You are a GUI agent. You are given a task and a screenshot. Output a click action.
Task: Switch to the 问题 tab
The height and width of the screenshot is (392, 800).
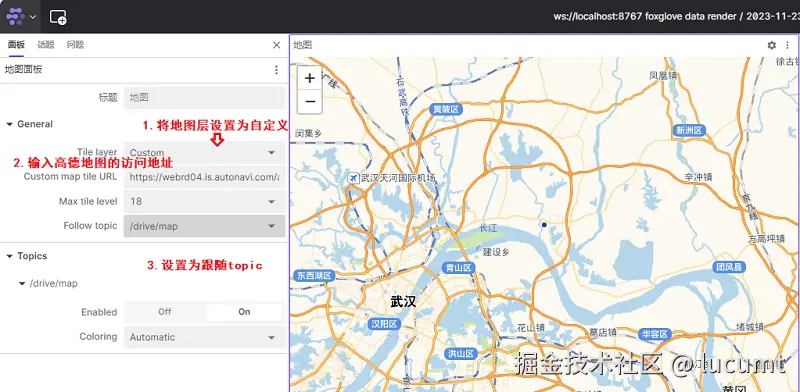pos(76,45)
